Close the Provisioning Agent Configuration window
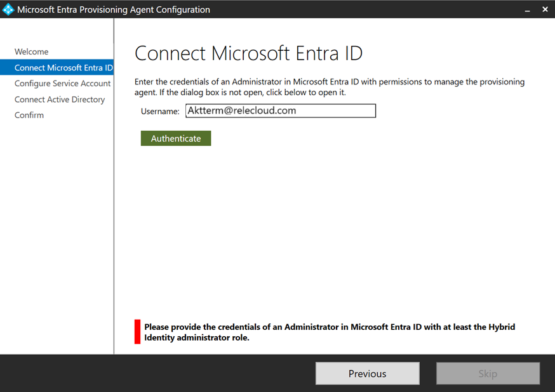Viewport: 555px width, 392px height. 545,10
